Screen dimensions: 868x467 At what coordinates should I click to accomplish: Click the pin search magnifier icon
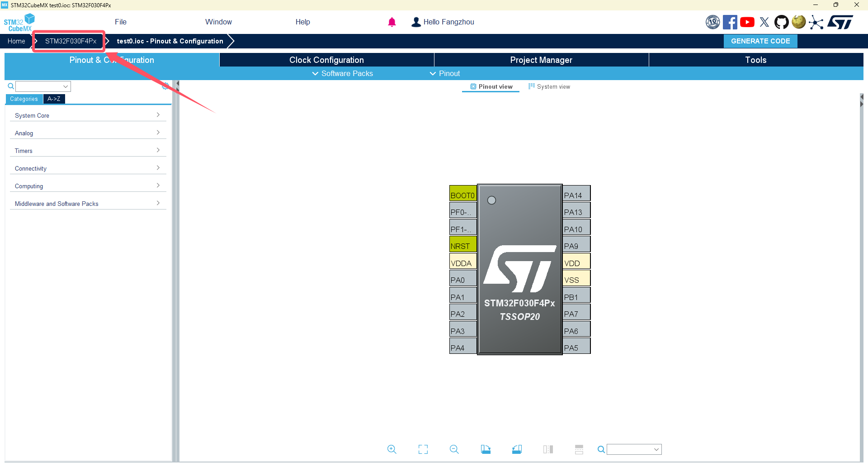601,449
